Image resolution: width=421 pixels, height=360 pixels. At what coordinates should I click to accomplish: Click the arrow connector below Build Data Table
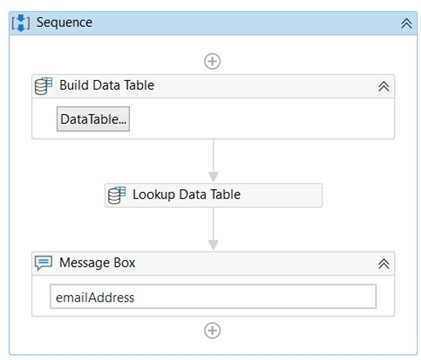pos(213,161)
